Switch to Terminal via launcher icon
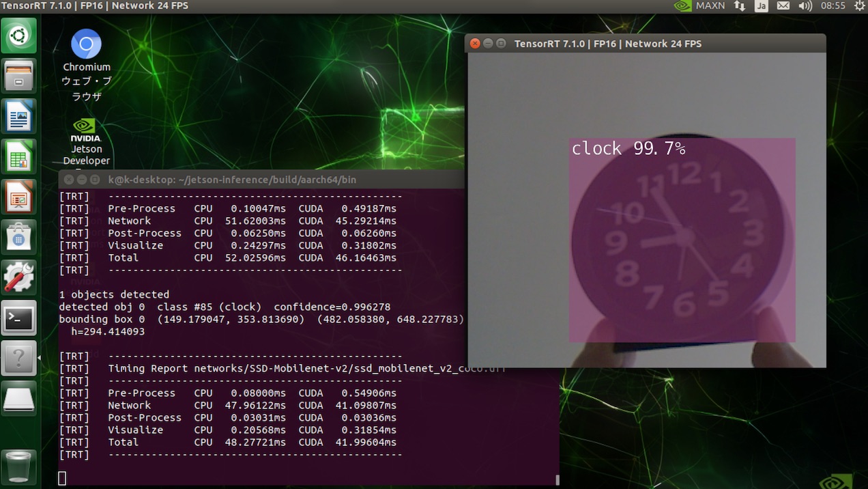868x489 pixels. click(x=19, y=318)
